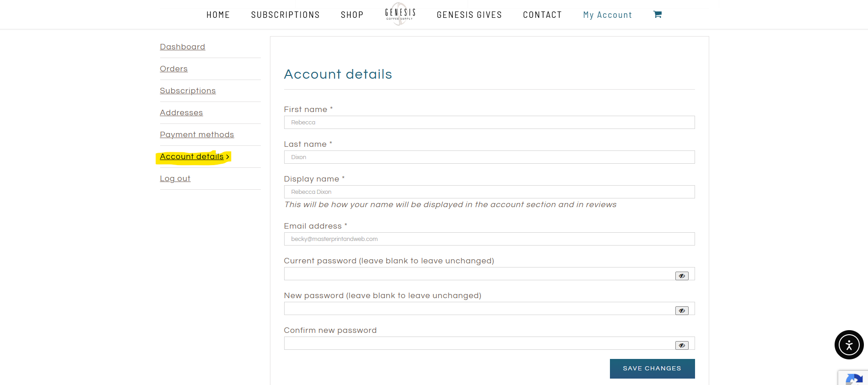
Task: Open the shopping cart icon
Action: [657, 15]
